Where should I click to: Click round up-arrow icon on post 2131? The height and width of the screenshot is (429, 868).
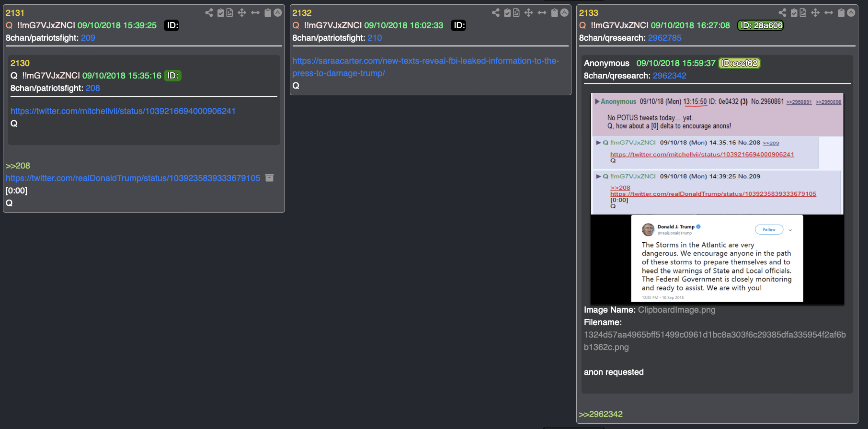(277, 13)
